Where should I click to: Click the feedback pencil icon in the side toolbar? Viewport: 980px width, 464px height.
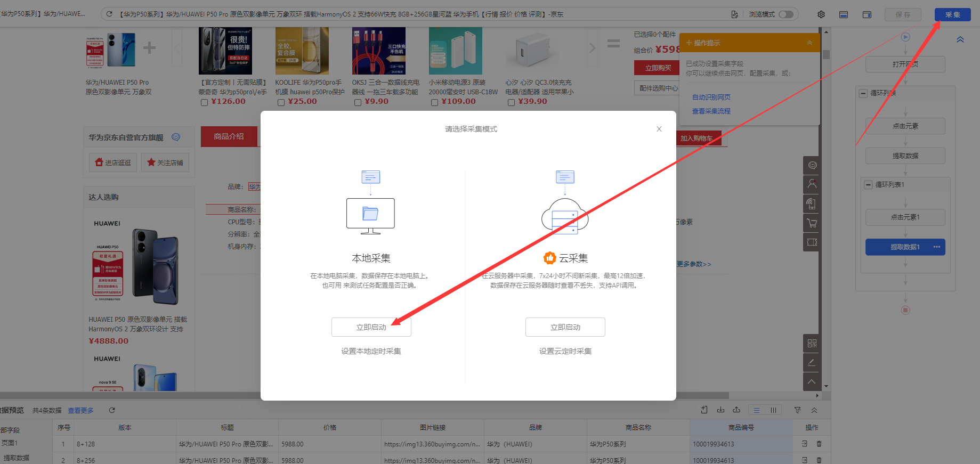pyautogui.click(x=812, y=363)
